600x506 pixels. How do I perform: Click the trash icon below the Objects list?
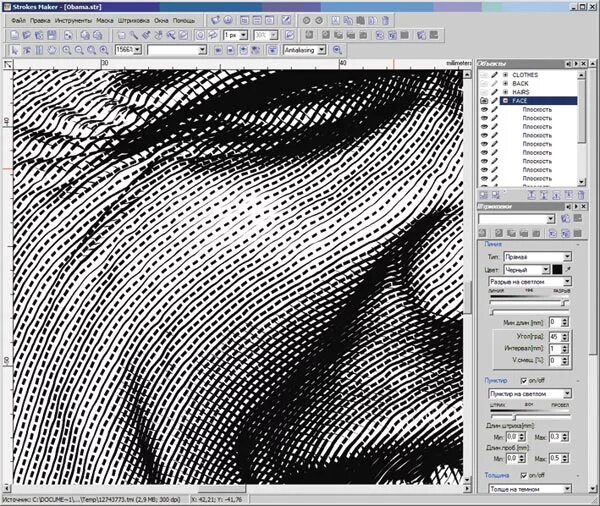[x=581, y=195]
